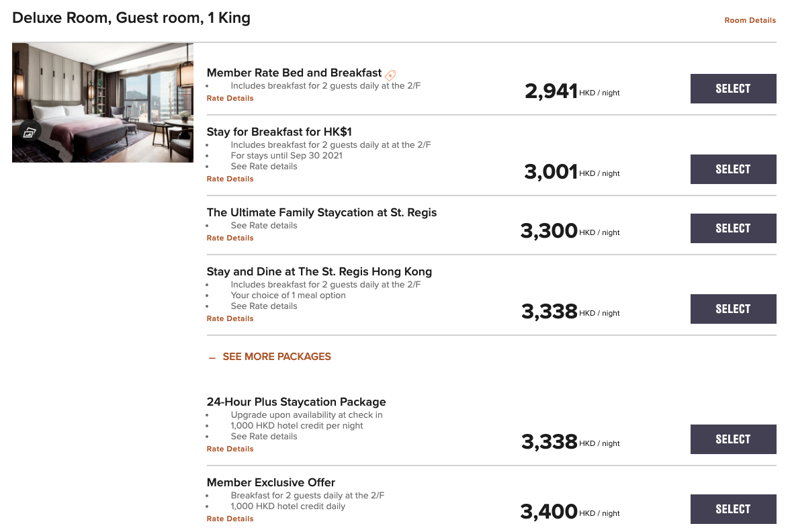Select 24-Hour Plus Staycation Package

click(x=733, y=439)
